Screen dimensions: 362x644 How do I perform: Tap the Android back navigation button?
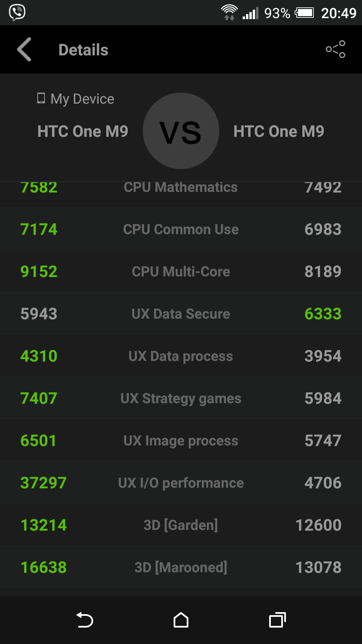click(84, 620)
